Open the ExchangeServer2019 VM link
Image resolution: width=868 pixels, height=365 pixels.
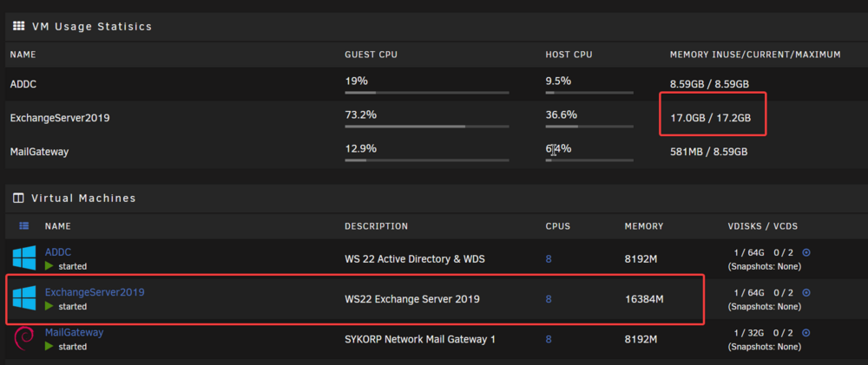pyautogui.click(x=95, y=292)
